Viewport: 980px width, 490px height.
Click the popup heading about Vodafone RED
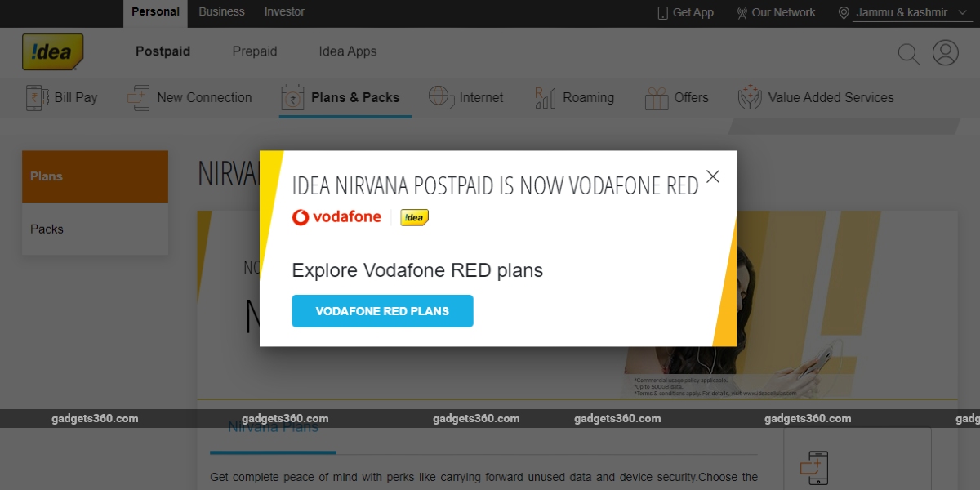[x=496, y=185]
